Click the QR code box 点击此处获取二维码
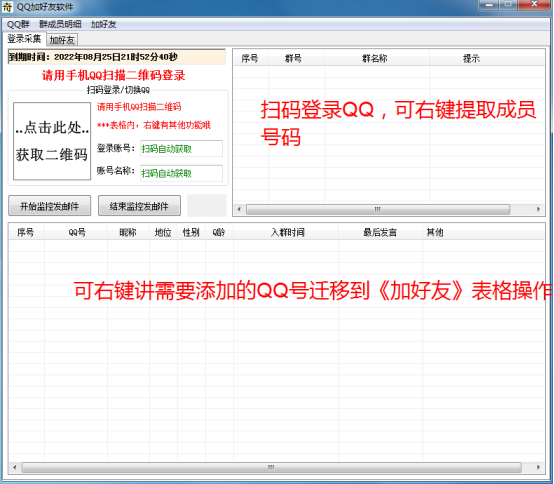The image size is (554, 484). click(52, 141)
